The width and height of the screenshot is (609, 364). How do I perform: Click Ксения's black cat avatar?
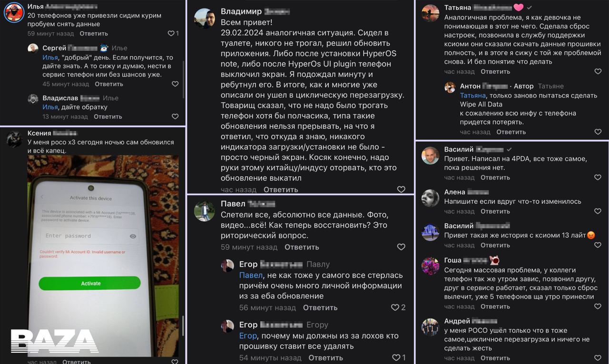coord(14,140)
